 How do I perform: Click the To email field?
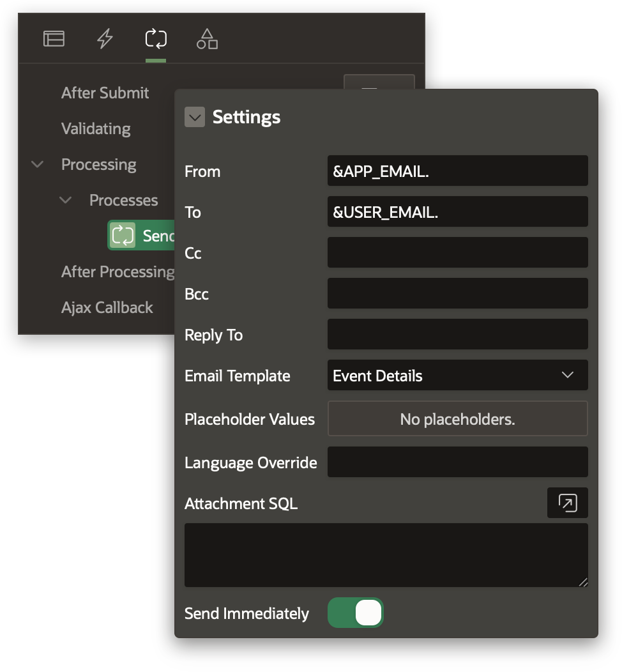click(457, 212)
